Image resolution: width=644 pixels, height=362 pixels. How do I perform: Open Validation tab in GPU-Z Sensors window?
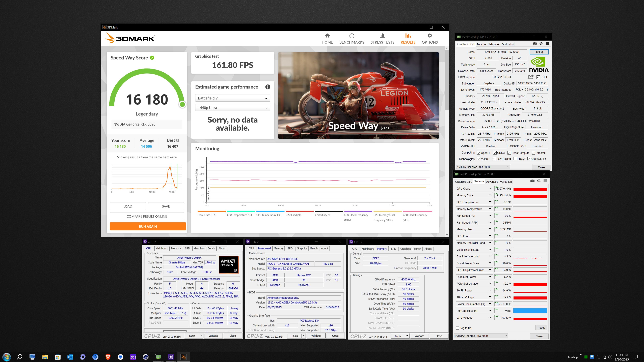click(506, 182)
